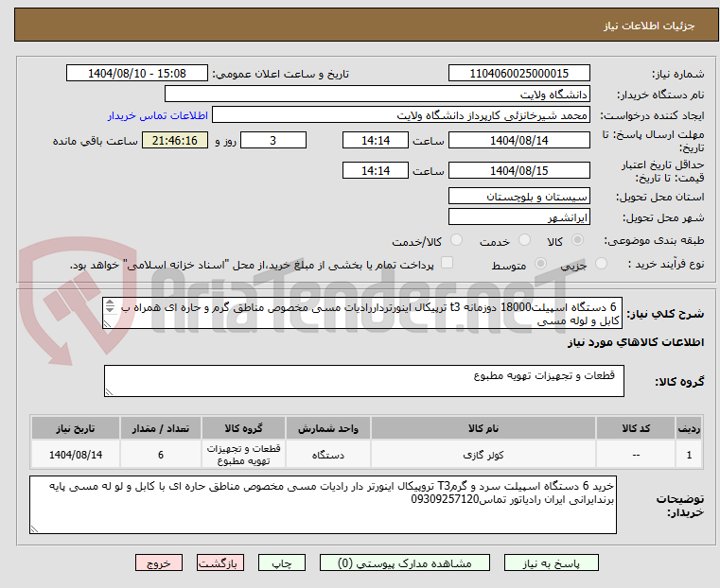Click the تعداد / مقدار column header
This screenshot has height=588, width=720.
coord(160,428)
